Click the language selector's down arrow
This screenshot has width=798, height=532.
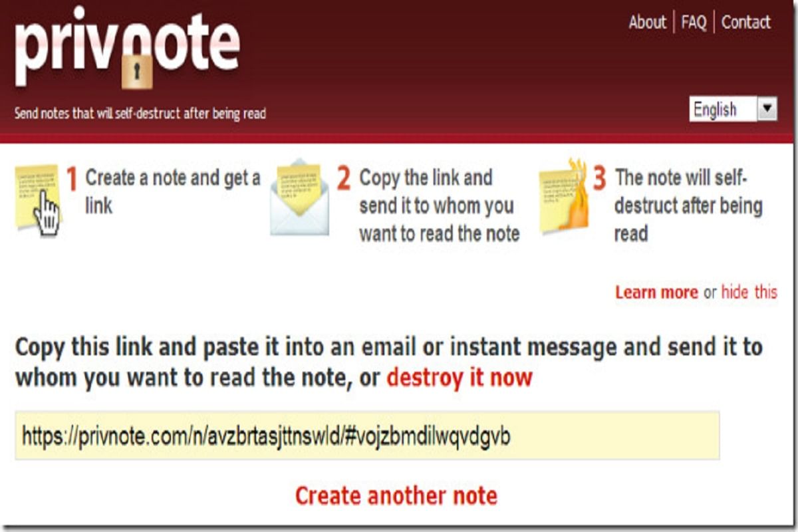(767, 109)
